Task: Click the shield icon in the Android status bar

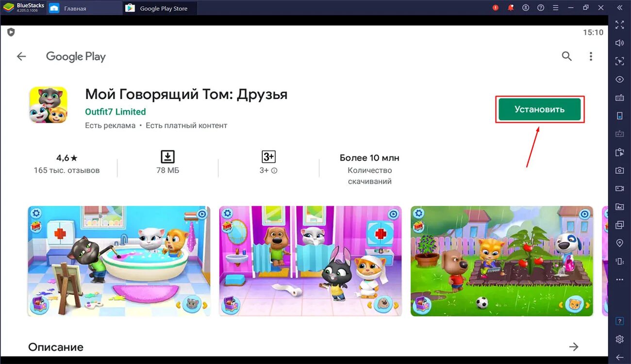Action: pos(11,32)
